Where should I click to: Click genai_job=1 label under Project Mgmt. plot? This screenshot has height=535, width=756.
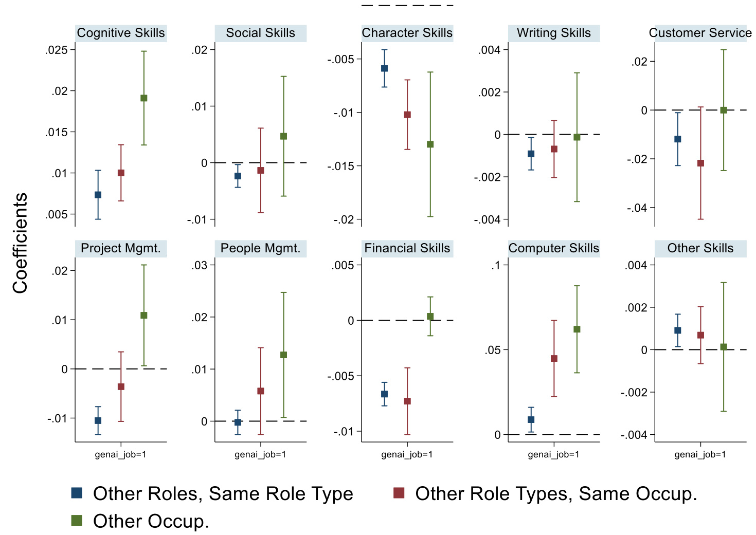pyautogui.click(x=121, y=454)
